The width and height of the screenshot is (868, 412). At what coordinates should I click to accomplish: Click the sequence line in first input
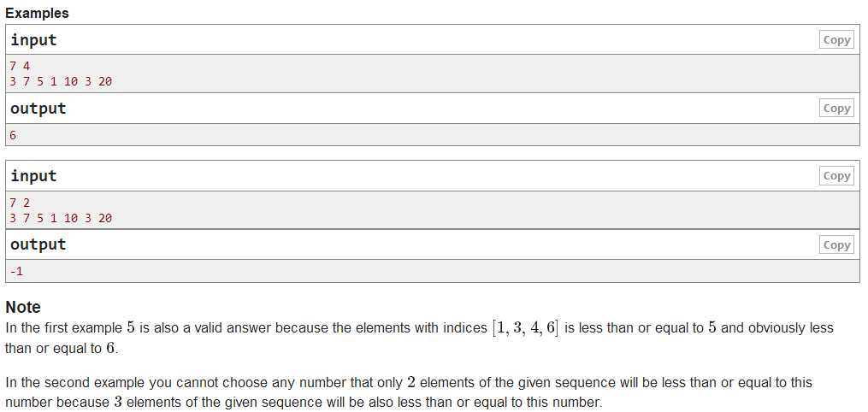click(x=61, y=81)
